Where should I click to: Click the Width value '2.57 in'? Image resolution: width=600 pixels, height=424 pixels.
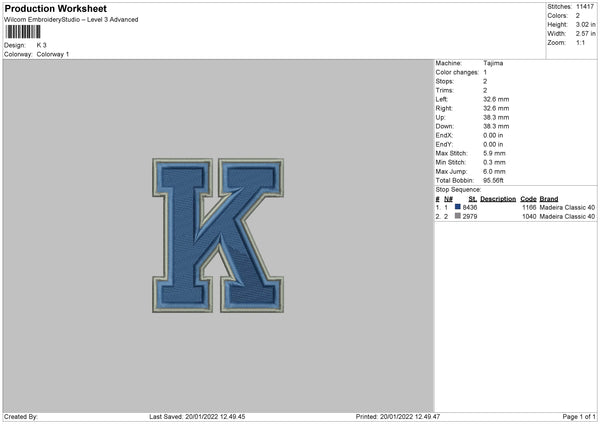click(586, 34)
